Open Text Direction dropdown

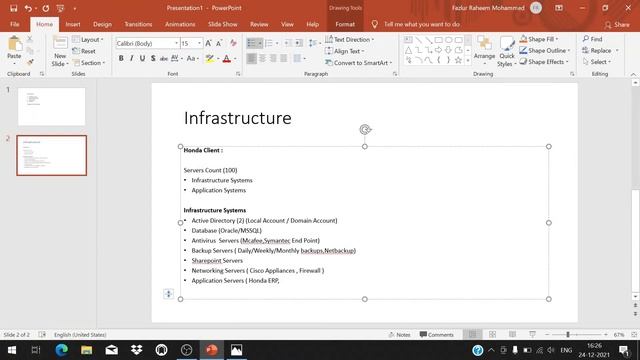coord(350,40)
